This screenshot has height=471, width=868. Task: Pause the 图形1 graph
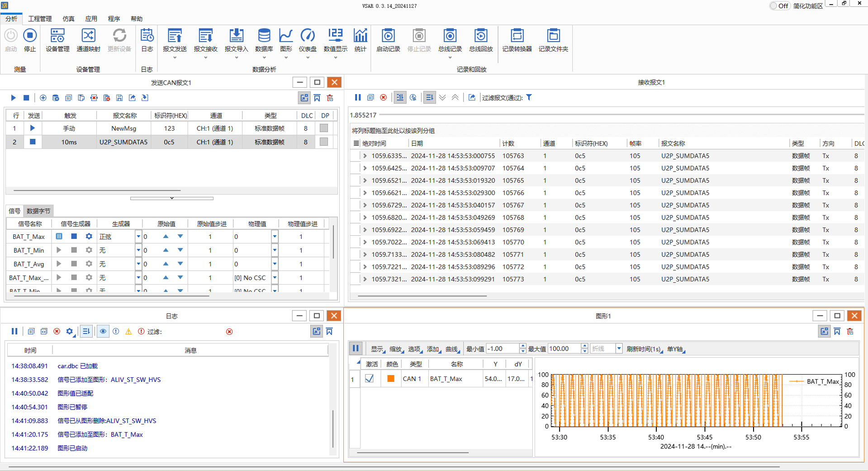356,348
